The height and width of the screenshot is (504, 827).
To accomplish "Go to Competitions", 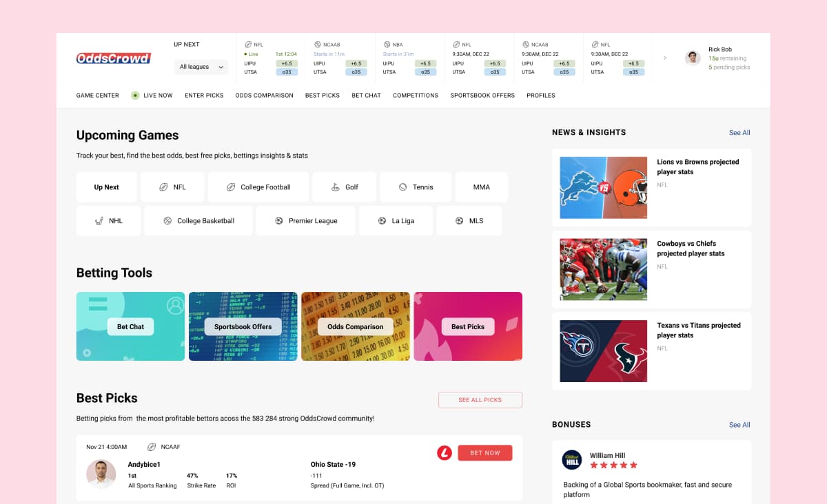I will pos(416,95).
